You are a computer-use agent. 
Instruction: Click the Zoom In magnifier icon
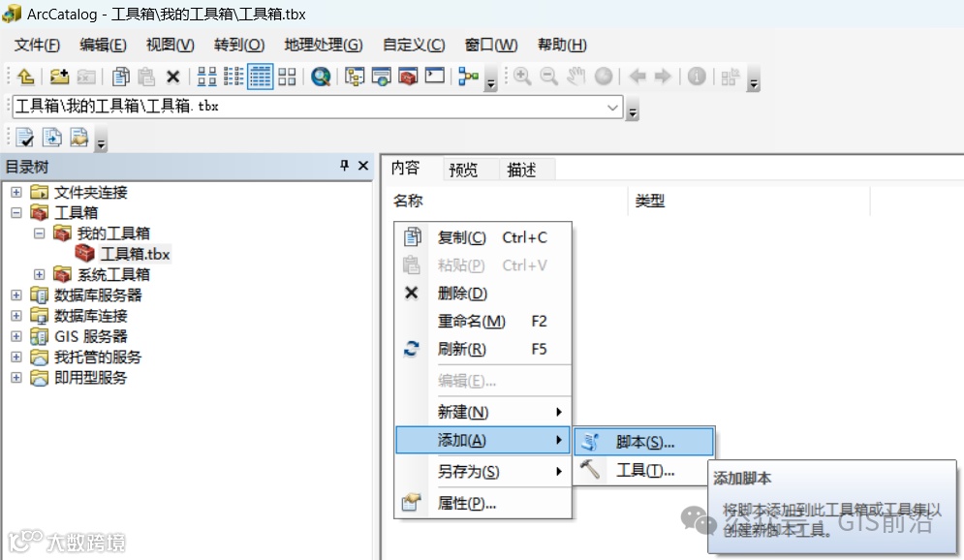522,77
